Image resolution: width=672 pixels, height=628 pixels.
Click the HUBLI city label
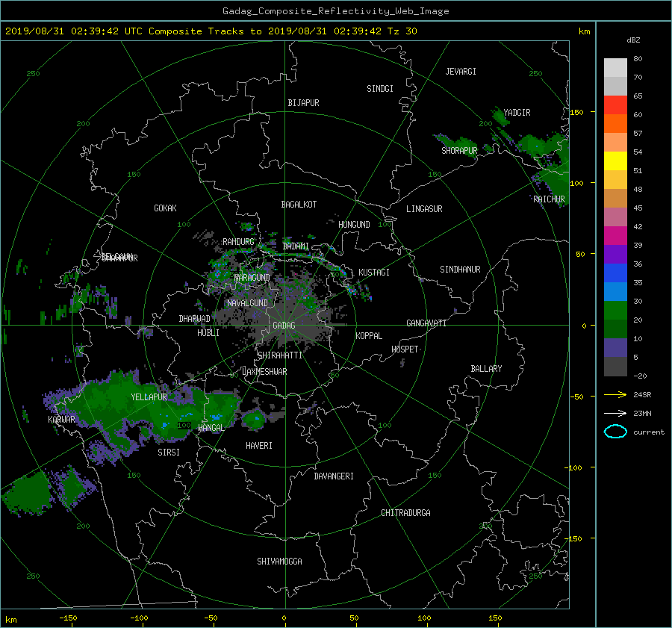208,333
